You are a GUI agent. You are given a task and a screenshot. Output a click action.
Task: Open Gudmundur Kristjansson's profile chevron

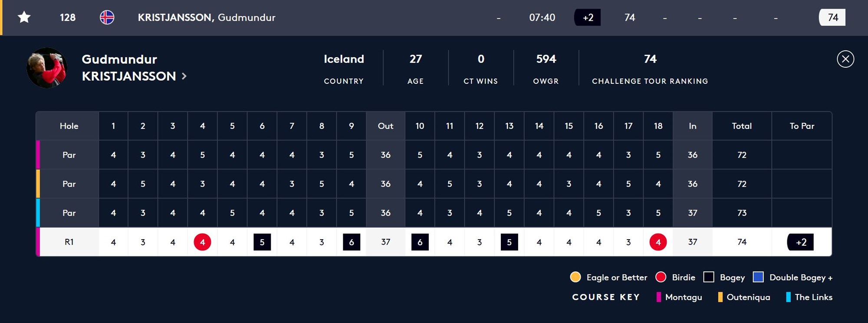click(184, 76)
